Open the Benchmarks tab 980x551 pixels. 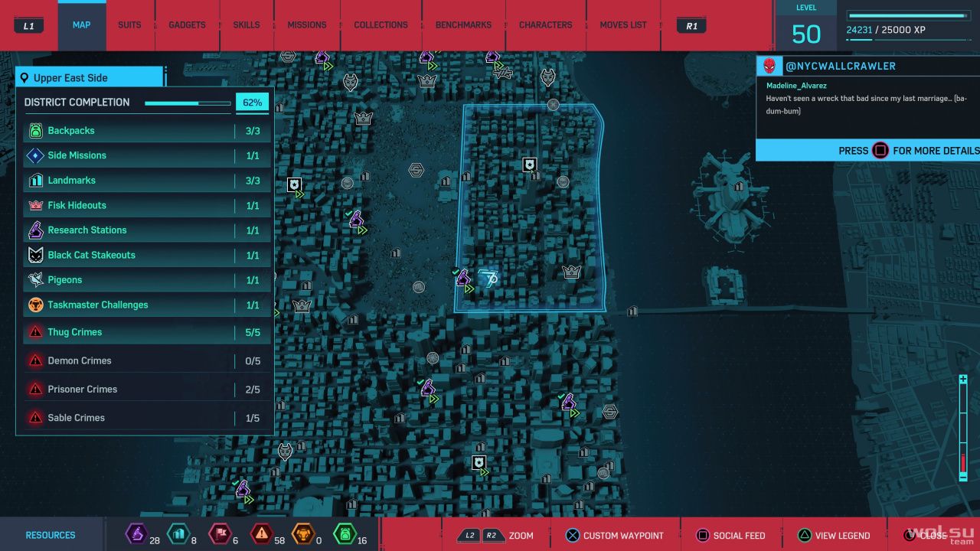pyautogui.click(x=463, y=25)
